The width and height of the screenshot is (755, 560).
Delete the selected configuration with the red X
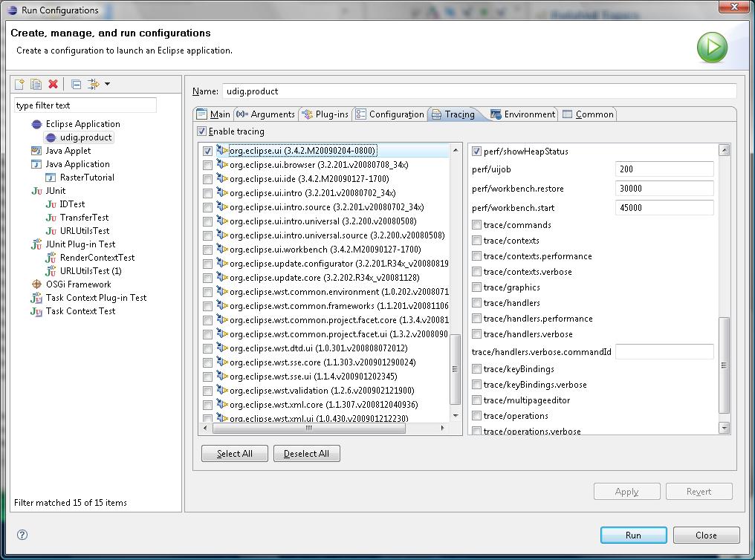pos(53,84)
